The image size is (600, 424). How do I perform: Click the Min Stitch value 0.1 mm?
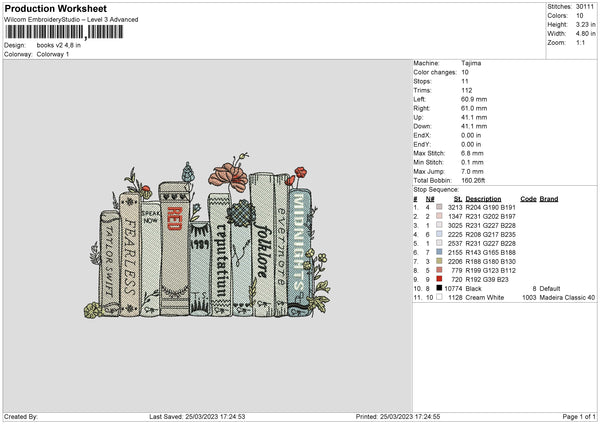point(472,162)
